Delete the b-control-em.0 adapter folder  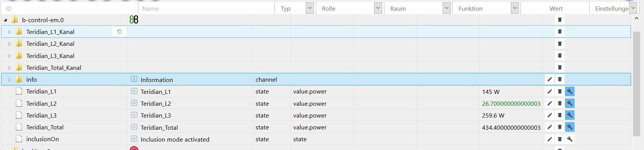pyautogui.click(x=560, y=20)
